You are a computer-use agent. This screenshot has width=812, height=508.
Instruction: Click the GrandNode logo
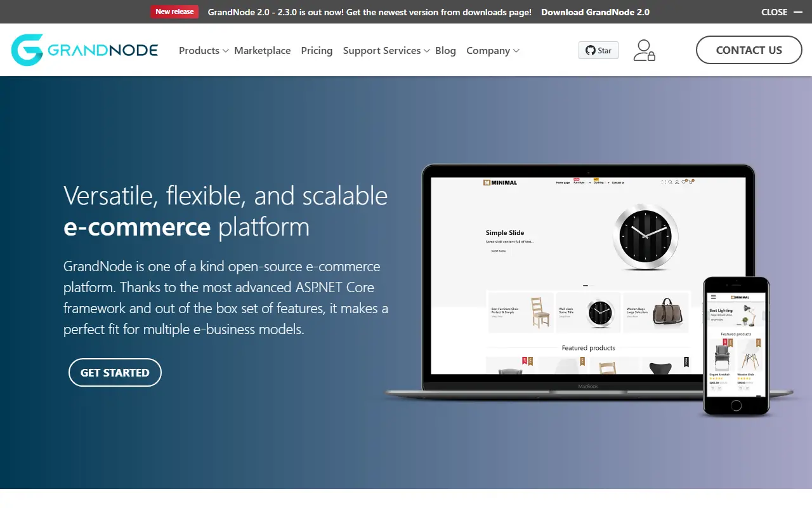(x=84, y=50)
